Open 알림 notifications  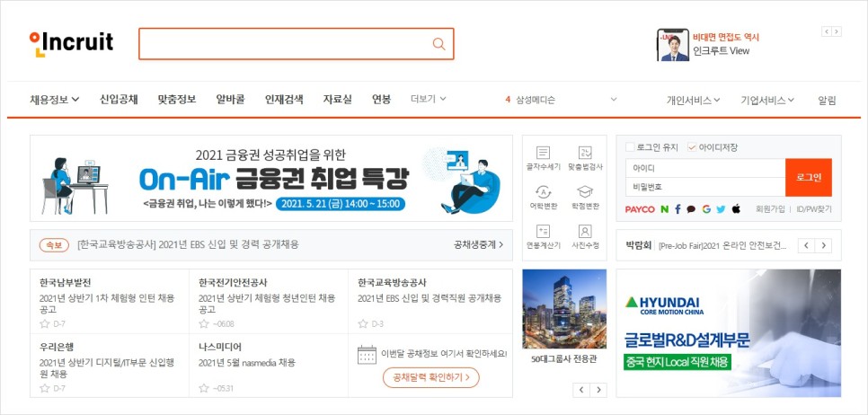827,100
